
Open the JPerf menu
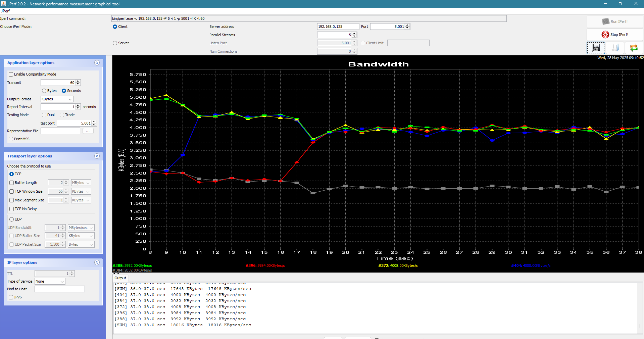pyautogui.click(x=5, y=11)
